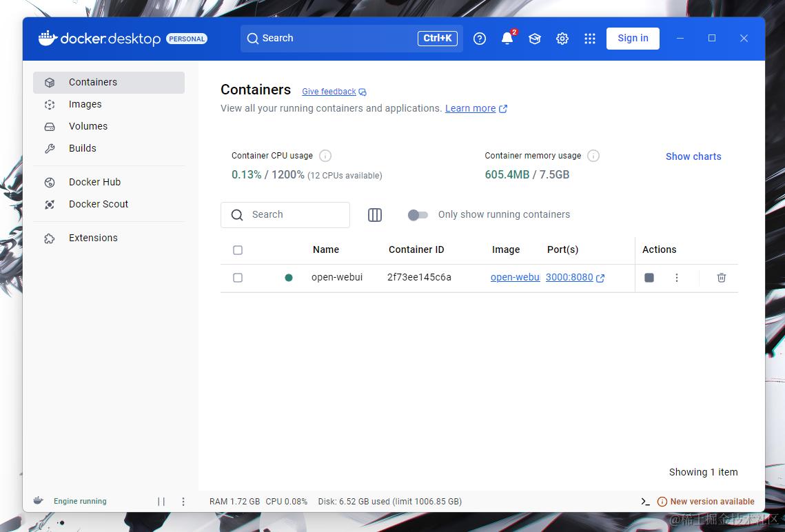The width and height of the screenshot is (785, 532).
Task: Click the memory usage info icon
Action: coord(593,156)
